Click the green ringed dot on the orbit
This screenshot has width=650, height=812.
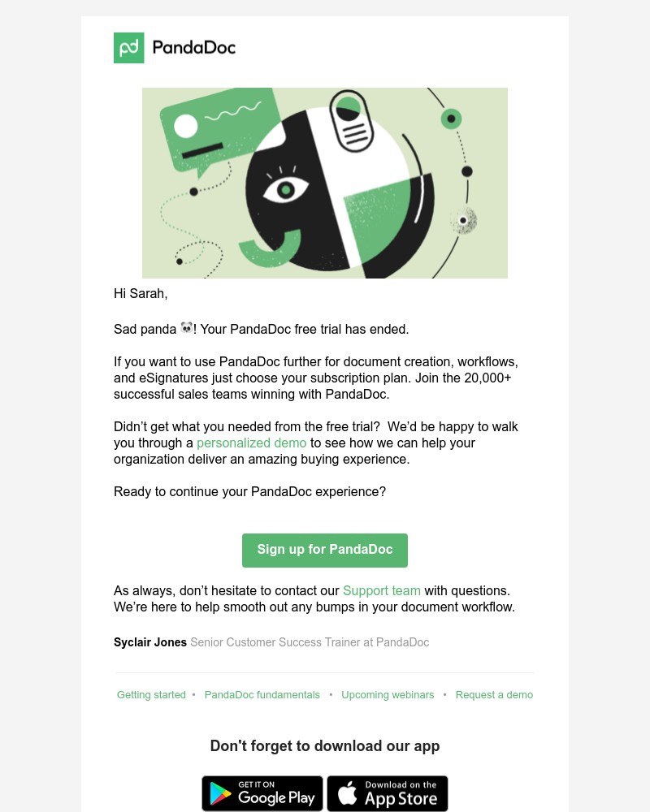[451, 119]
